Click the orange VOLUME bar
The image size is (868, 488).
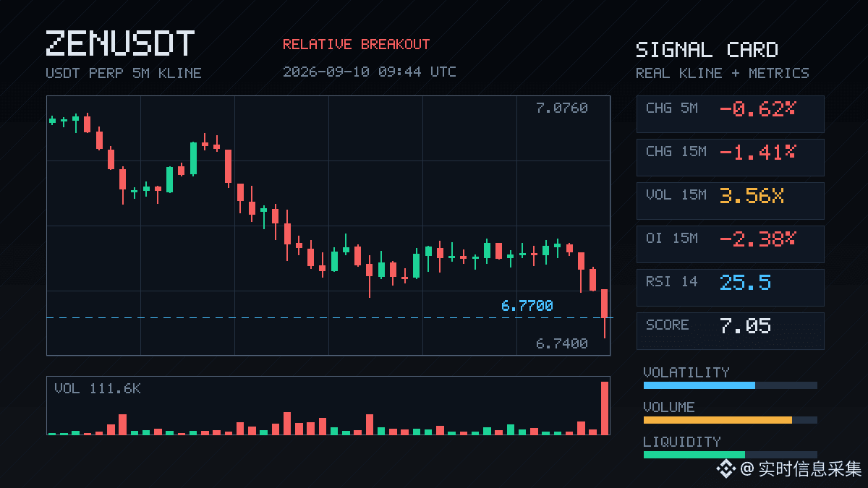click(x=718, y=420)
